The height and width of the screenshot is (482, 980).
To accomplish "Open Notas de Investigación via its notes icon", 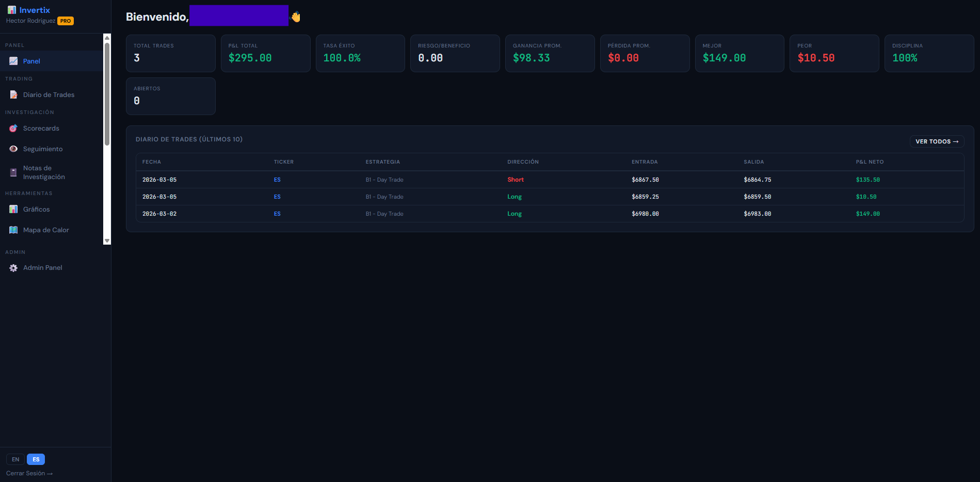I will point(13,172).
